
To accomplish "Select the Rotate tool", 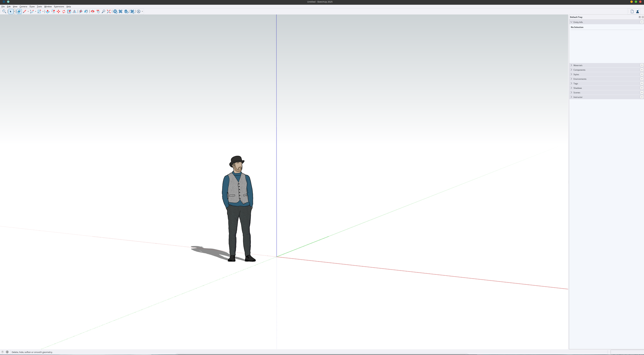I will pos(64,11).
